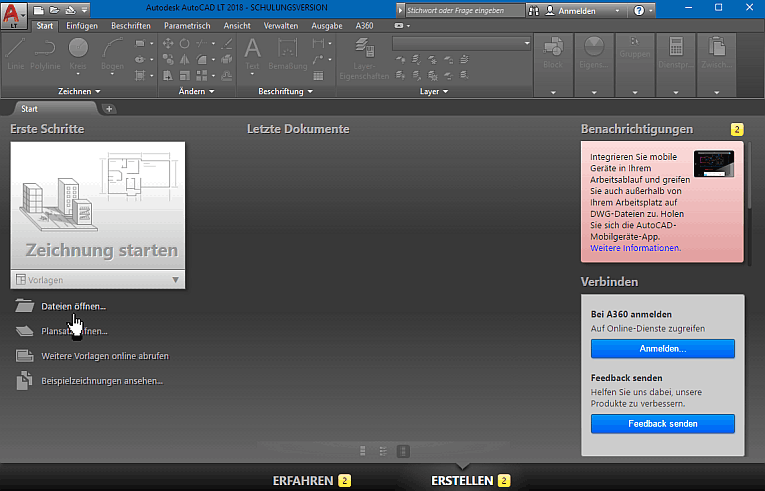This screenshot has height=491, width=765.
Task: Click Dateien öffnen...
Action: 74,307
